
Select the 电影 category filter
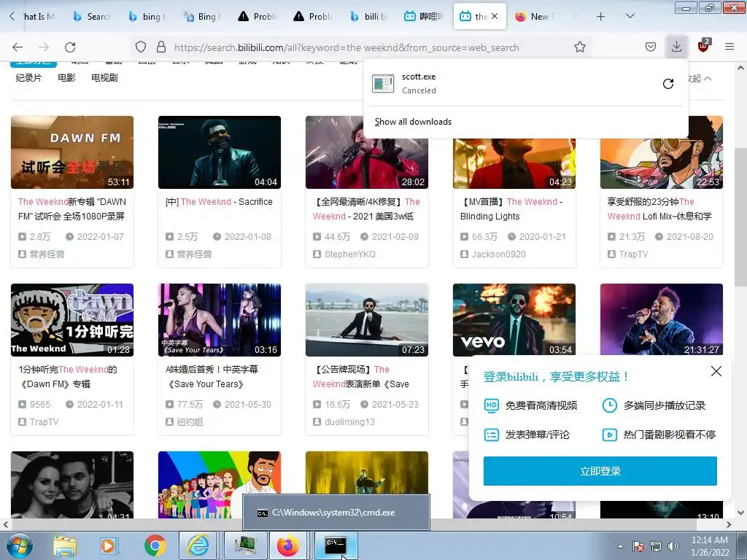pos(66,77)
